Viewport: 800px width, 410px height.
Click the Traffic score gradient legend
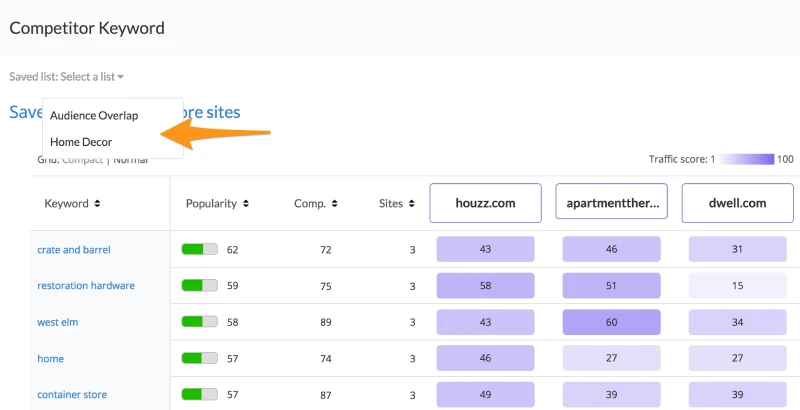click(745, 159)
